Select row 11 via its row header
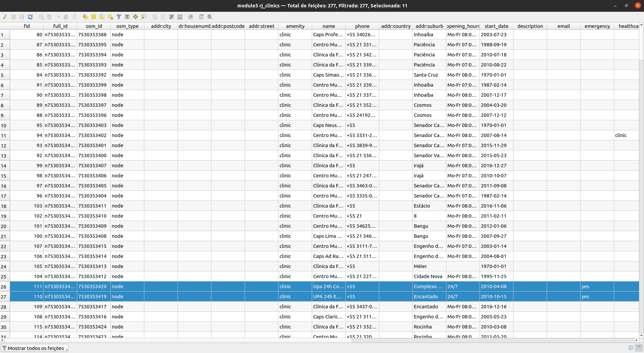 pos(5,135)
